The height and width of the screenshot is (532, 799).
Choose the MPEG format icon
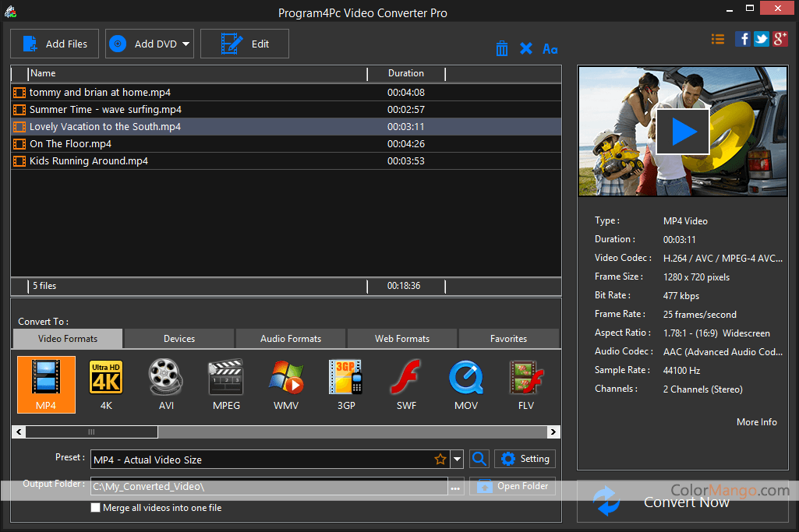pos(226,384)
